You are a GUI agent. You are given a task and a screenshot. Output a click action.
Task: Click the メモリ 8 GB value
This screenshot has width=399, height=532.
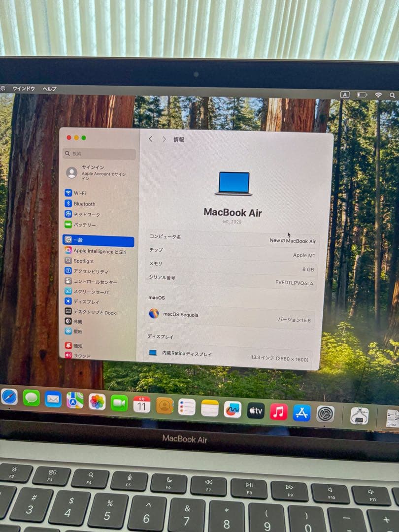308,269
